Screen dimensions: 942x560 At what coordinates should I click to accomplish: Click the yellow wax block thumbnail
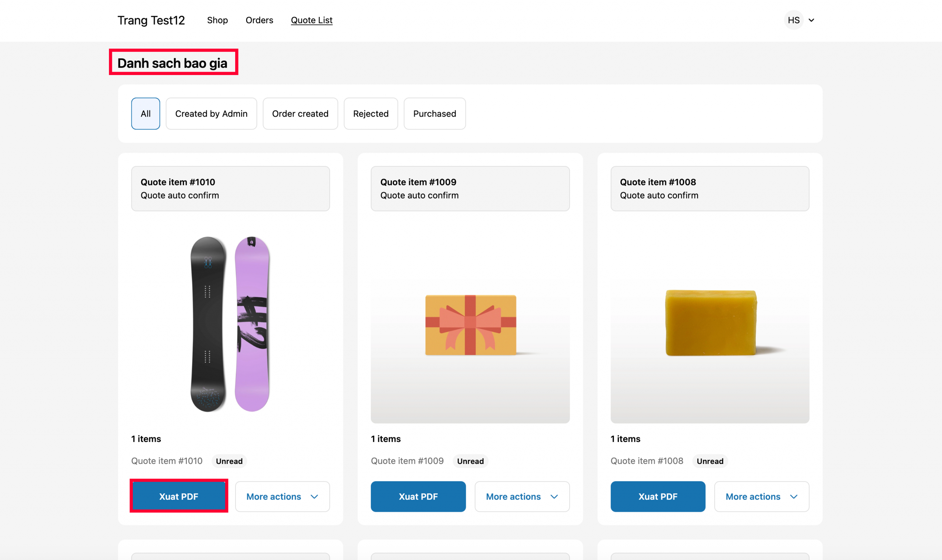[x=709, y=324]
